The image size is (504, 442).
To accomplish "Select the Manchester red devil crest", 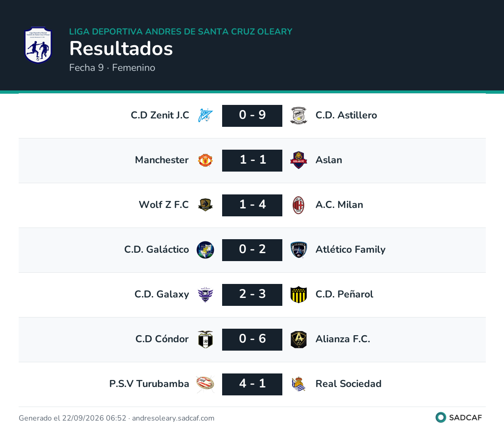I will pyautogui.click(x=205, y=160).
